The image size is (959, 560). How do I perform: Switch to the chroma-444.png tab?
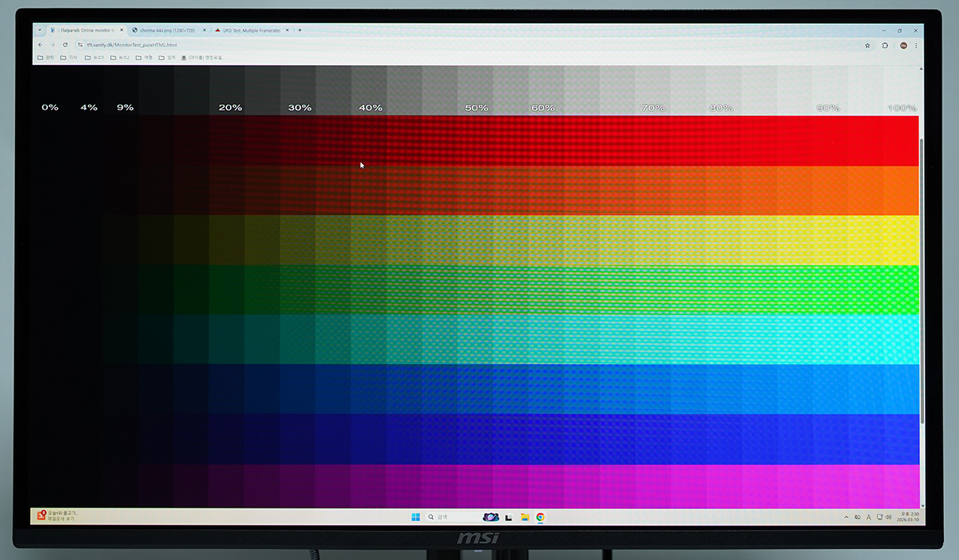166,31
